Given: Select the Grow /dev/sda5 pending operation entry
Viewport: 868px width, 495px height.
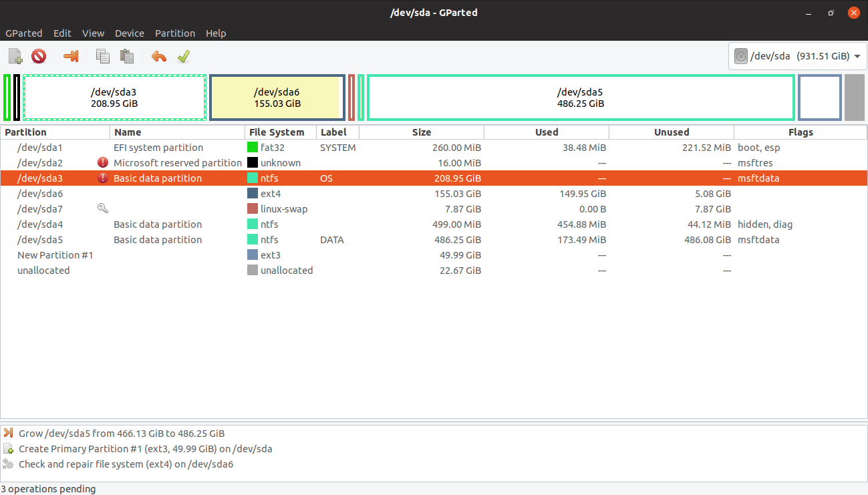Looking at the screenshot, I should [122, 433].
